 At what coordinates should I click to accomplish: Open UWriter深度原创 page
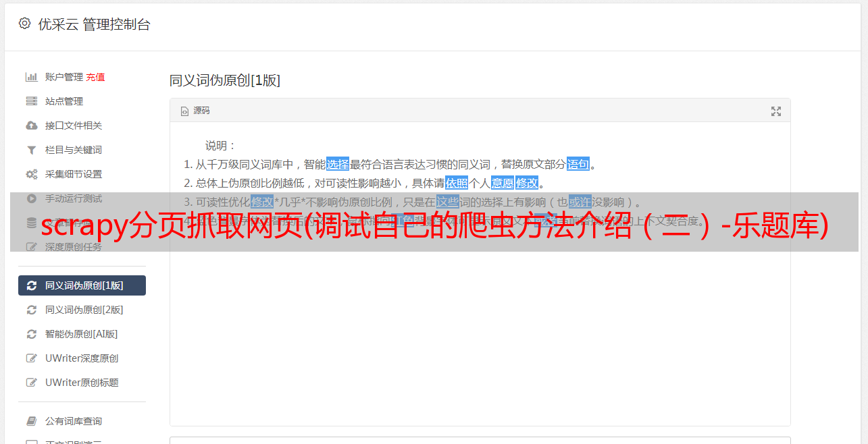pyautogui.click(x=82, y=358)
